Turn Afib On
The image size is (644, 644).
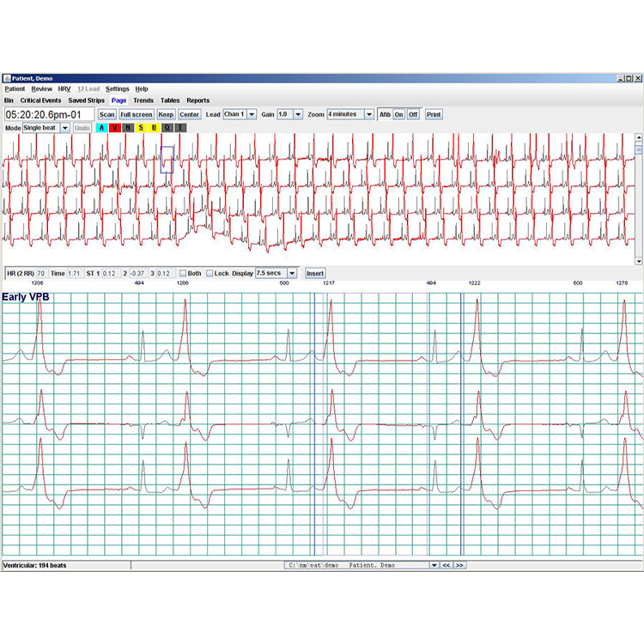point(398,114)
